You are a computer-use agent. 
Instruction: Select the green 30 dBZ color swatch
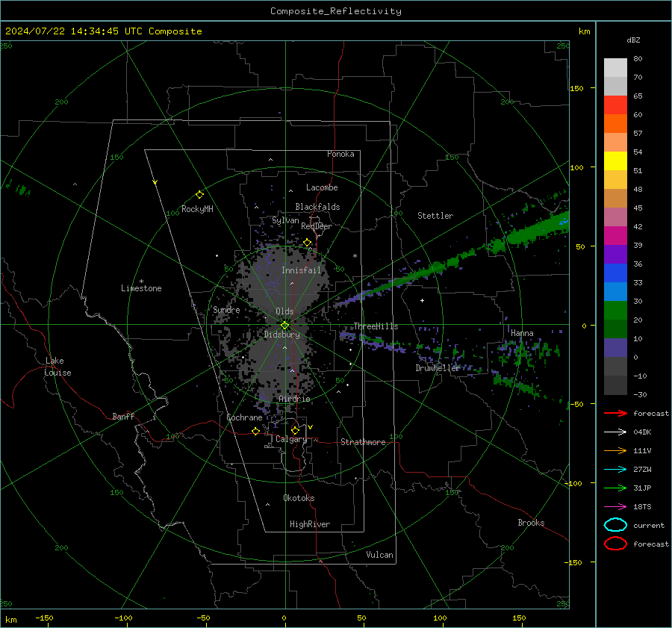click(x=615, y=310)
